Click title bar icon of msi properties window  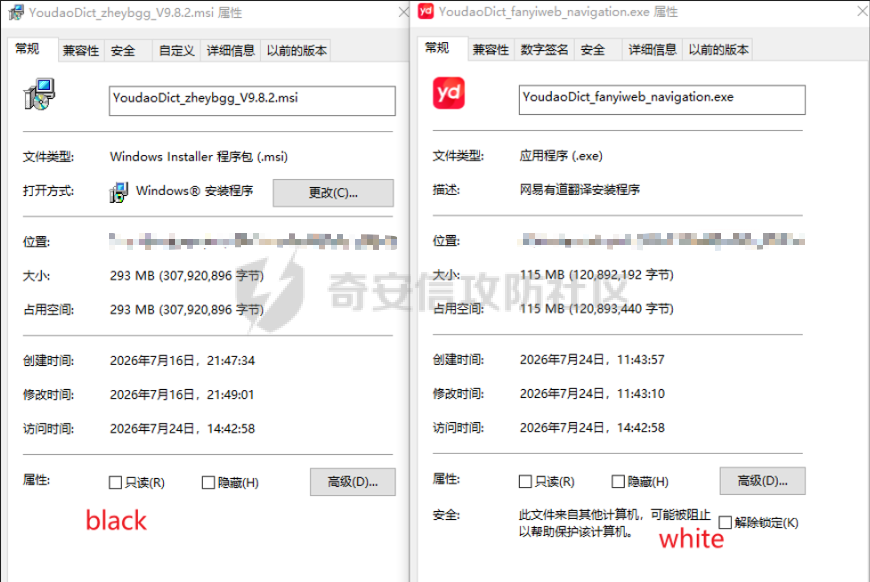(x=16, y=12)
